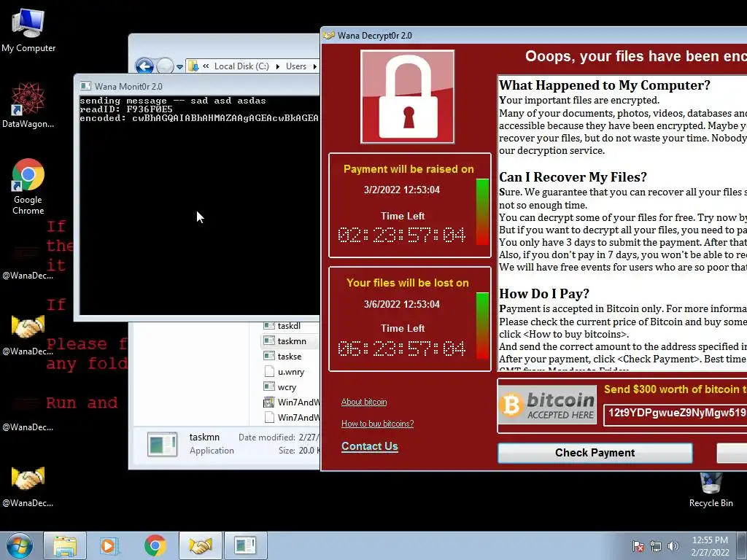Click the 06:23:57:04 countdown timer
This screenshot has height=560, width=747.
click(x=402, y=349)
